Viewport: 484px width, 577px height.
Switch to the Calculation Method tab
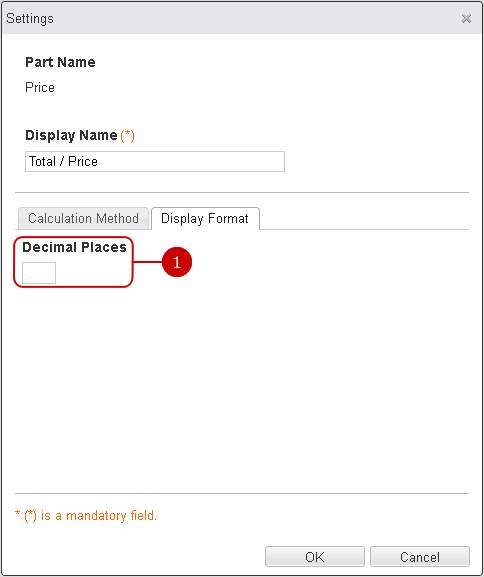click(84, 218)
